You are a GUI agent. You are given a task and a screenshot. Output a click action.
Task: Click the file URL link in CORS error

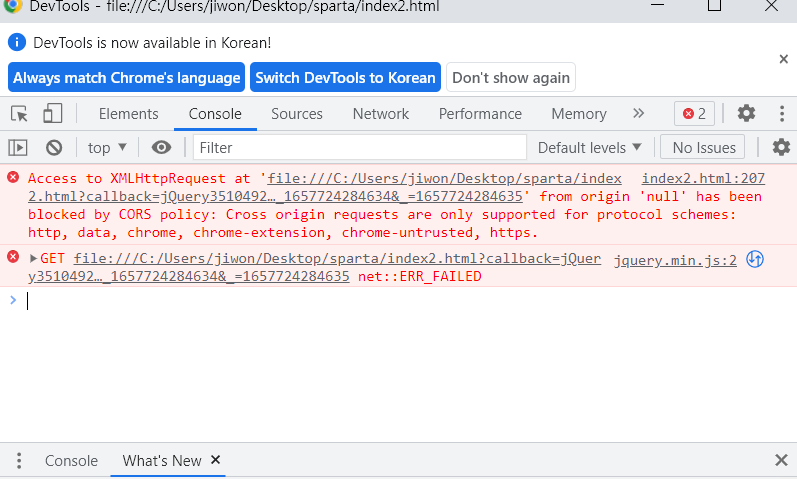point(325,187)
